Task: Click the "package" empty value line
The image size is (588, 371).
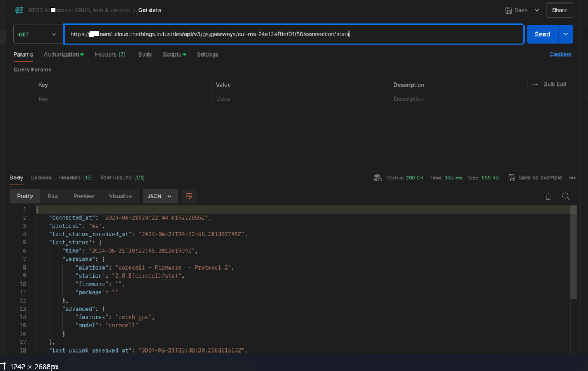Action: (96, 292)
